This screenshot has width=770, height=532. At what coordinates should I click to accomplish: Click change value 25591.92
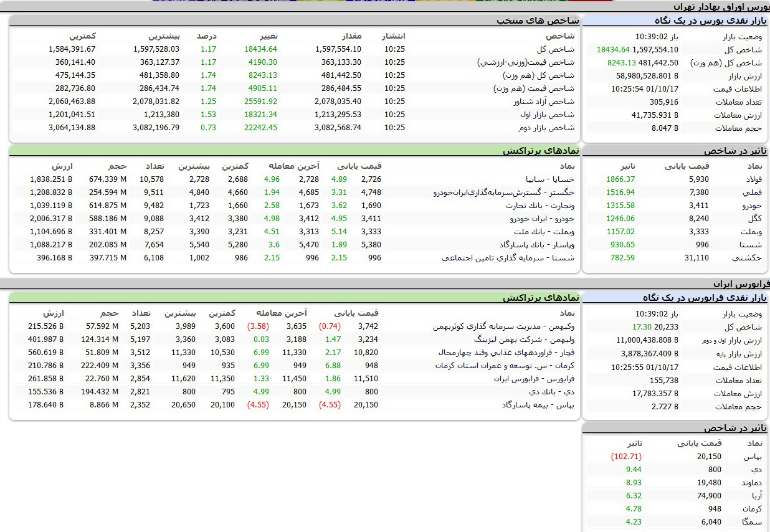pos(262,102)
